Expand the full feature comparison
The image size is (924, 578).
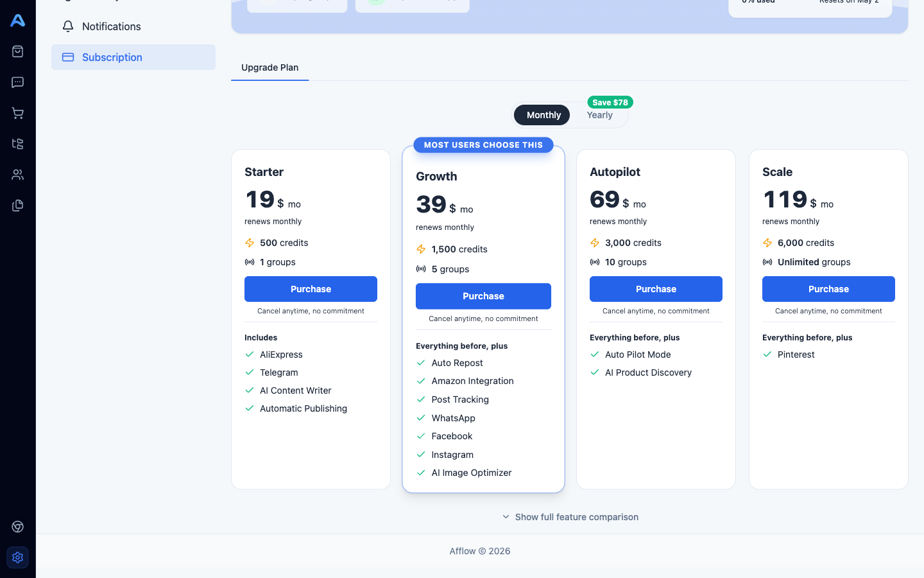point(570,517)
